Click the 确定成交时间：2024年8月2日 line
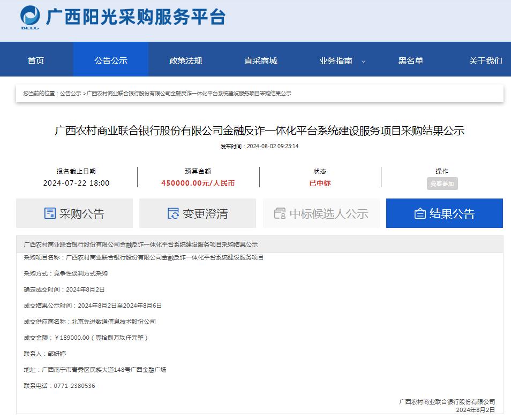 [x=64, y=289]
